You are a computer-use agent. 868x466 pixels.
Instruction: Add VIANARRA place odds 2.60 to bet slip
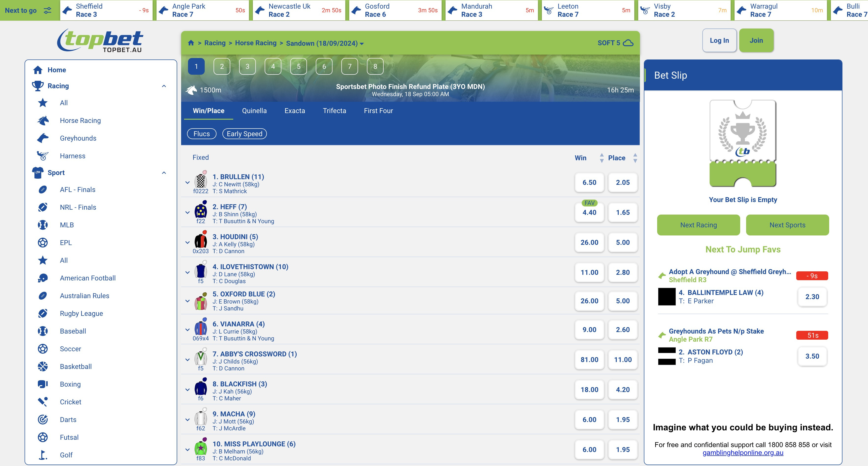coord(623,330)
